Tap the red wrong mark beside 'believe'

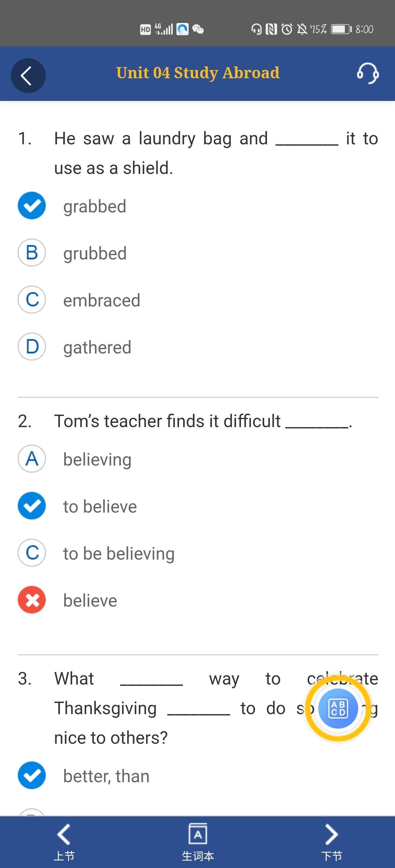click(32, 600)
